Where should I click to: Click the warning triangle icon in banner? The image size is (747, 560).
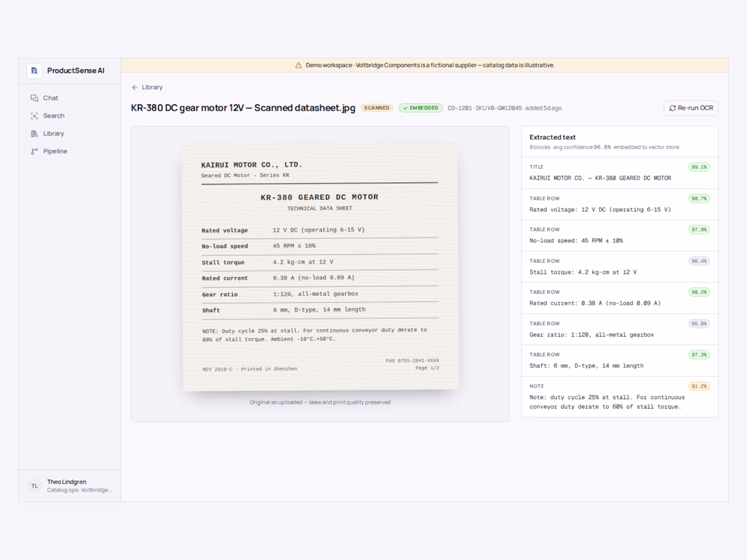pyautogui.click(x=298, y=65)
